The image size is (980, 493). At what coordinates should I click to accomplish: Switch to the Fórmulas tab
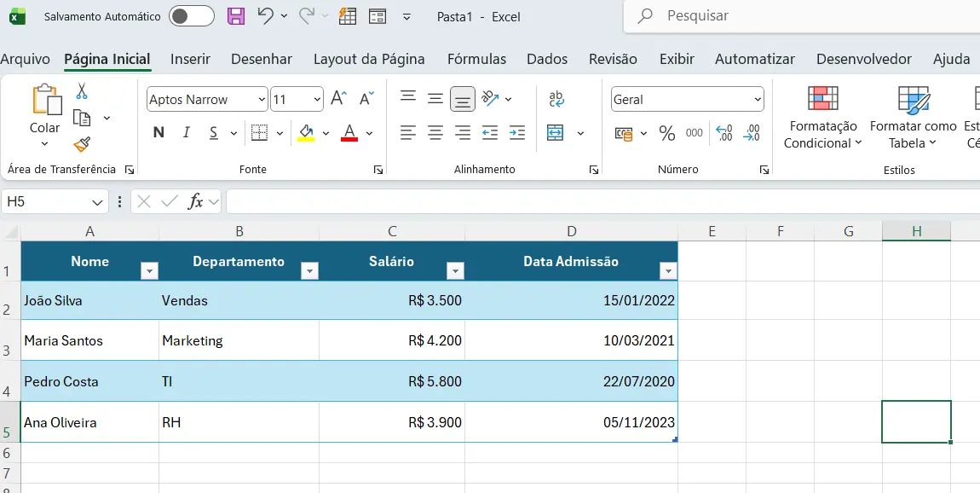click(x=476, y=59)
